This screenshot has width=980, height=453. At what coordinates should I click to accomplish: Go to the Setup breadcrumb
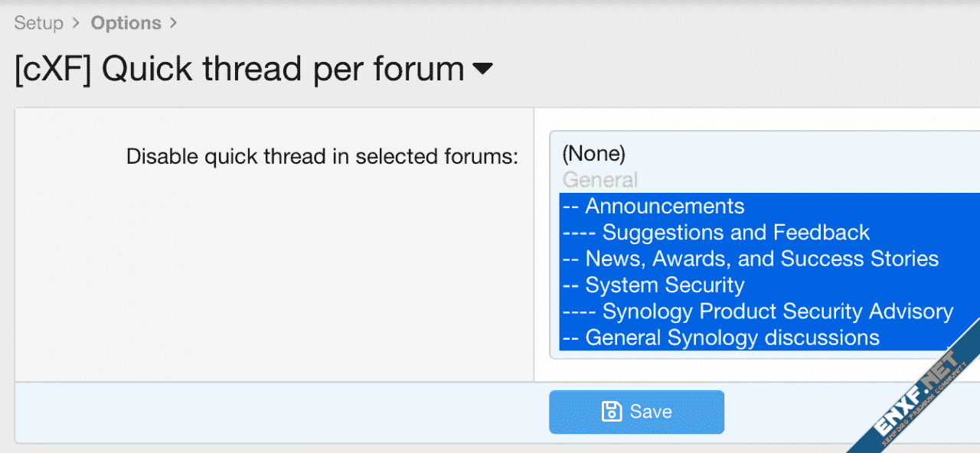pos(38,23)
